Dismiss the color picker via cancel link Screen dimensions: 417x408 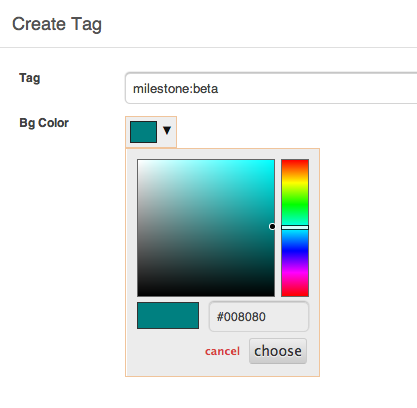point(222,351)
